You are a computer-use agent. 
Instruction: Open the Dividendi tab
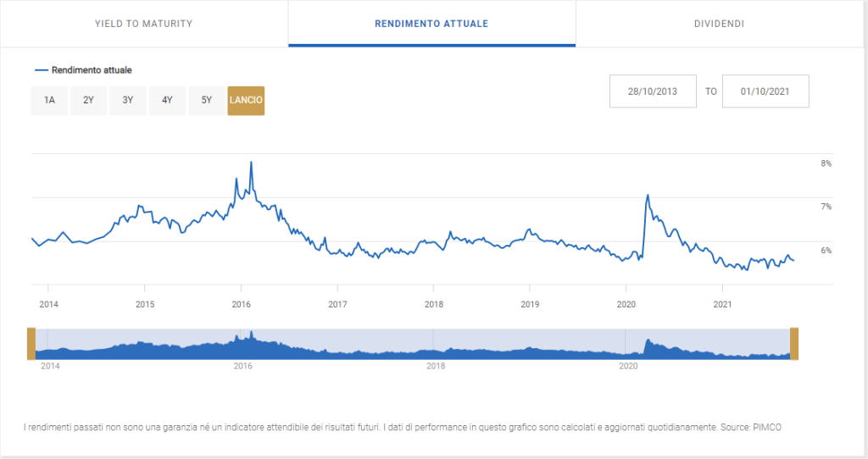718,24
